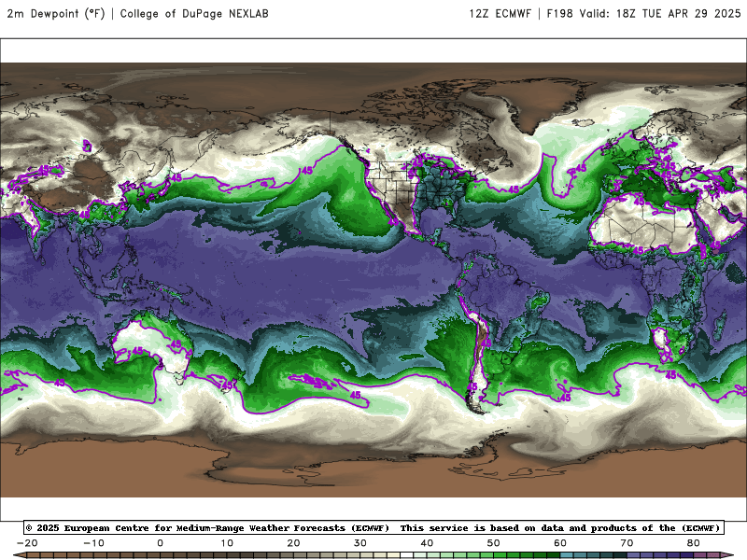Screen dimensions: 747x560
Task: Click the '2m Dewpoint (°F)' title text
Action: 56,13
